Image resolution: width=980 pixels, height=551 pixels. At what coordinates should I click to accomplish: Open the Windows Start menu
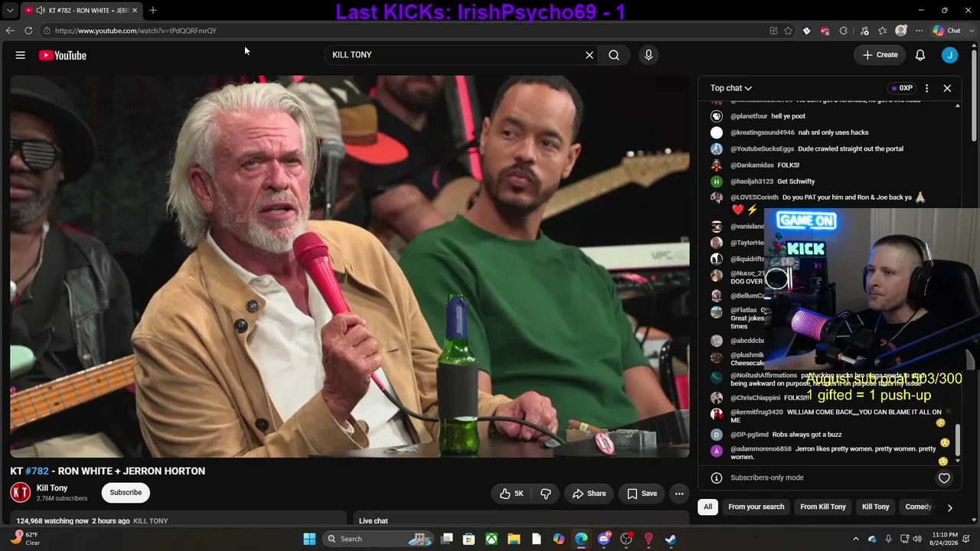tap(309, 539)
